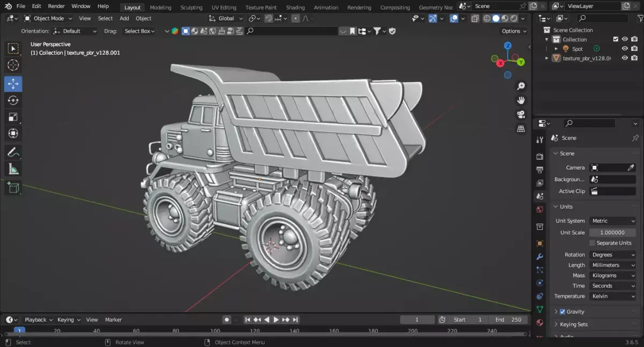Viewport: 644px width, 347px height.
Task: Switch orthographic/perspective grid icon
Action: tap(521, 129)
